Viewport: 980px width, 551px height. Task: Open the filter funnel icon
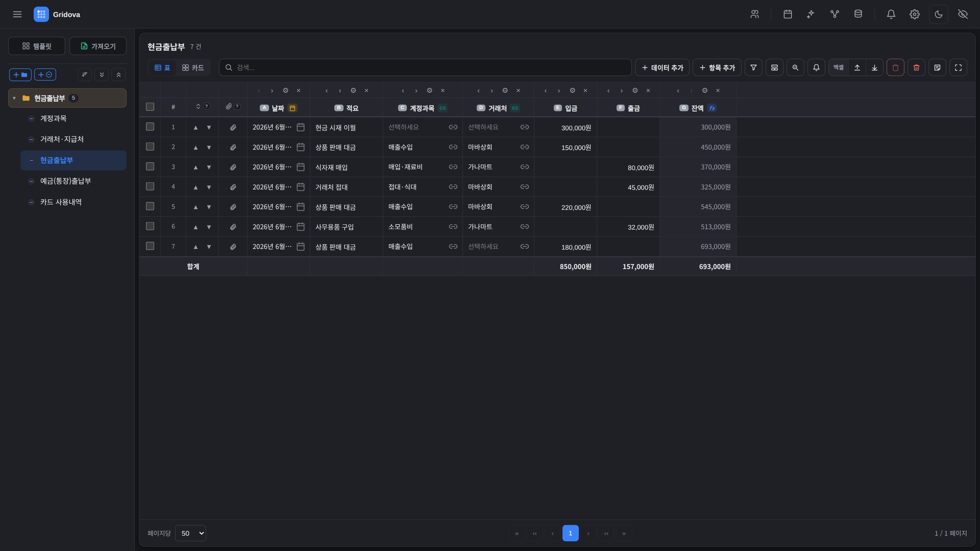(753, 68)
